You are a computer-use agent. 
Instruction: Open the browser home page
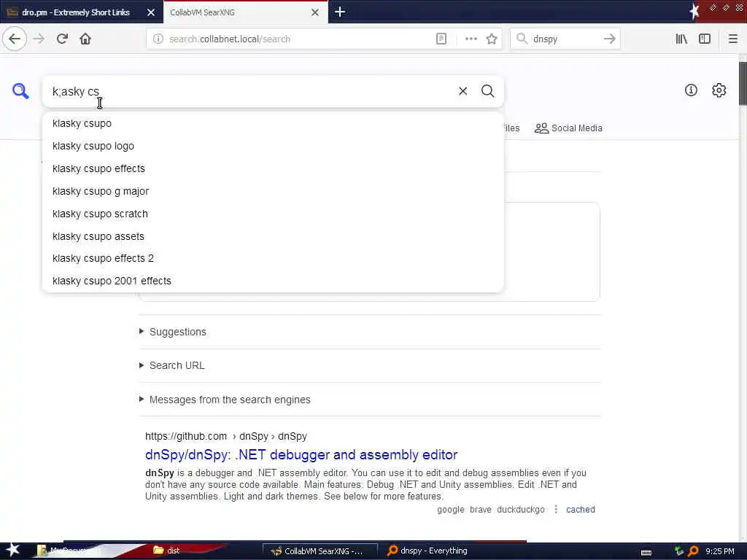[x=85, y=39]
